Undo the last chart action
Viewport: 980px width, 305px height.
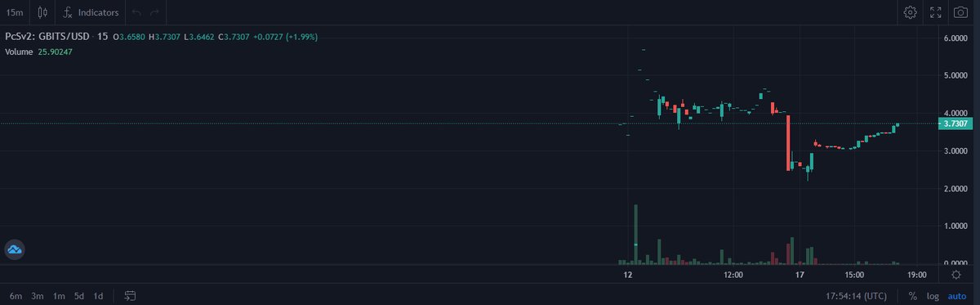pyautogui.click(x=136, y=12)
